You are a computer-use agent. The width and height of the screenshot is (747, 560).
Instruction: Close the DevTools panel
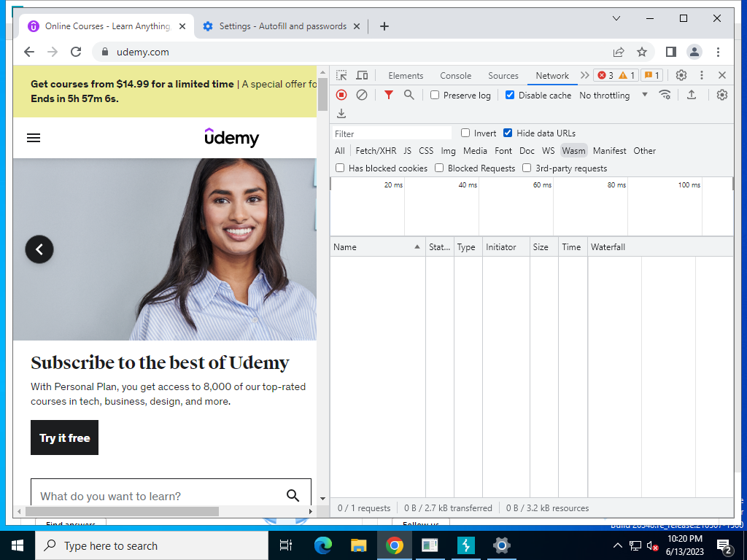722,75
